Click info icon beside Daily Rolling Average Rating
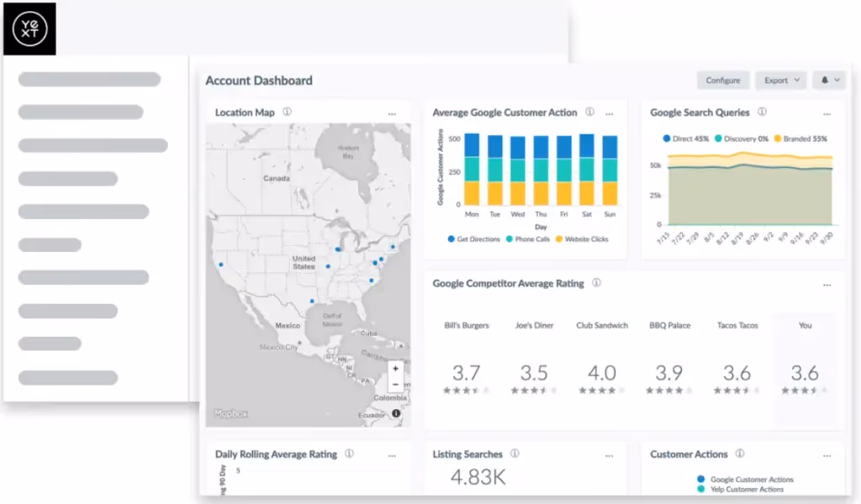This screenshot has height=504, width=861. [349, 454]
